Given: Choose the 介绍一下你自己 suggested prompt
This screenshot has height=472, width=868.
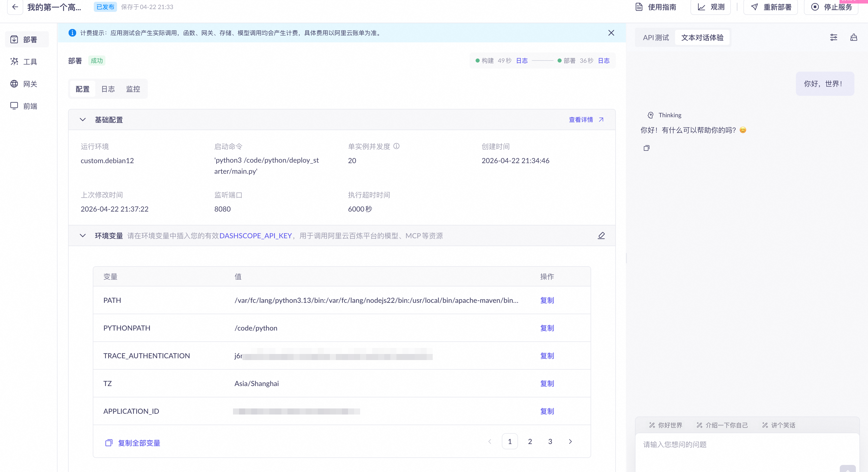Looking at the screenshot, I should point(722,425).
